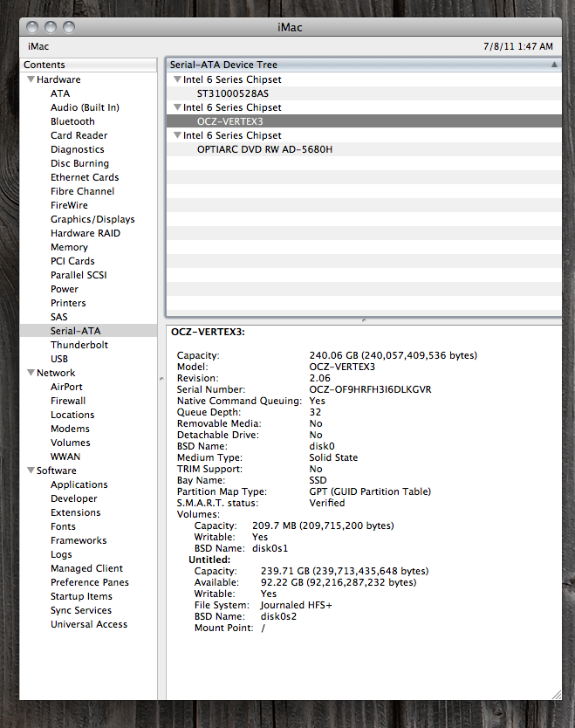Viewport: 575px width, 728px height.
Task: Open PCI Cards category
Action: [x=72, y=261]
